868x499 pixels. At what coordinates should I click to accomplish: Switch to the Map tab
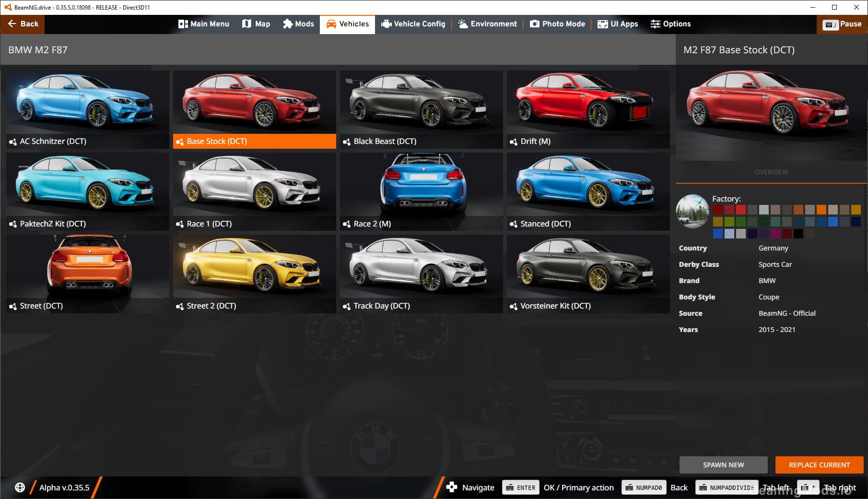[x=256, y=24]
